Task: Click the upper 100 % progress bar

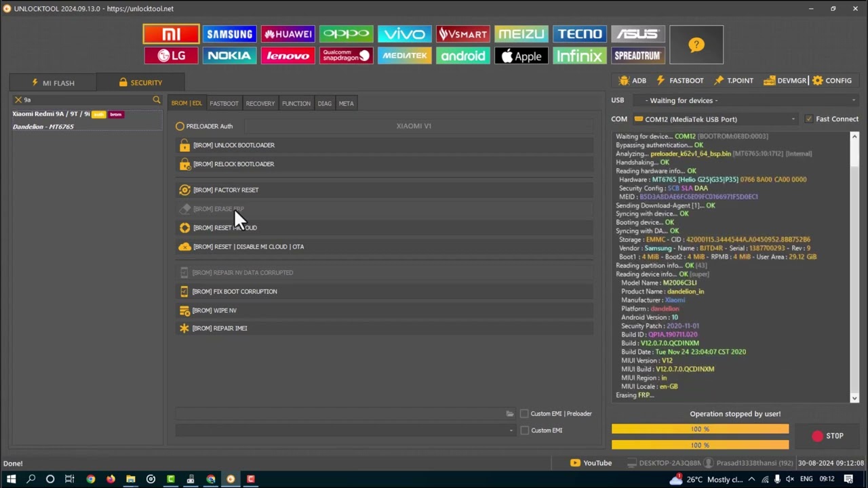Action: (700, 429)
